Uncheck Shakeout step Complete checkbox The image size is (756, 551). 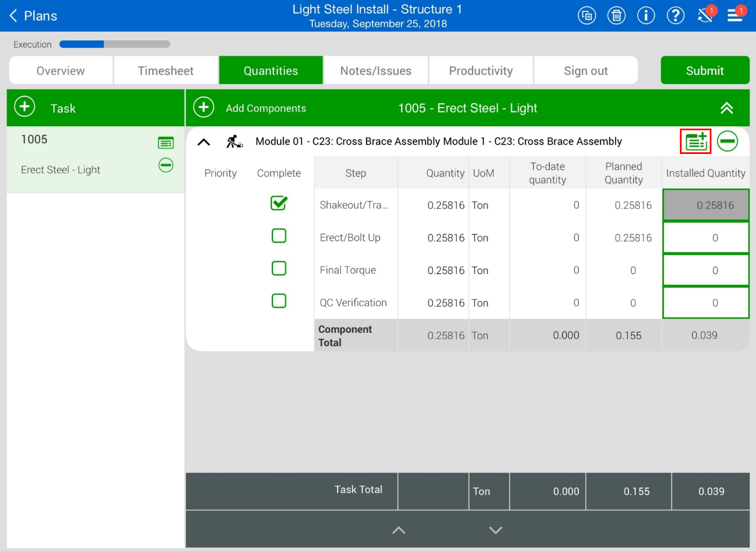coord(279,203)
